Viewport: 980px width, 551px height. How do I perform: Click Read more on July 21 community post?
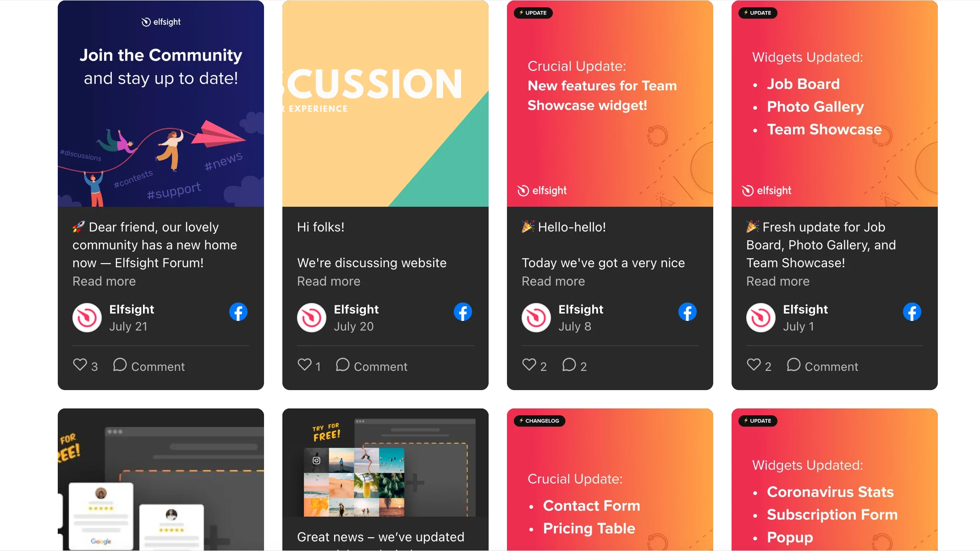coord(104,281)
